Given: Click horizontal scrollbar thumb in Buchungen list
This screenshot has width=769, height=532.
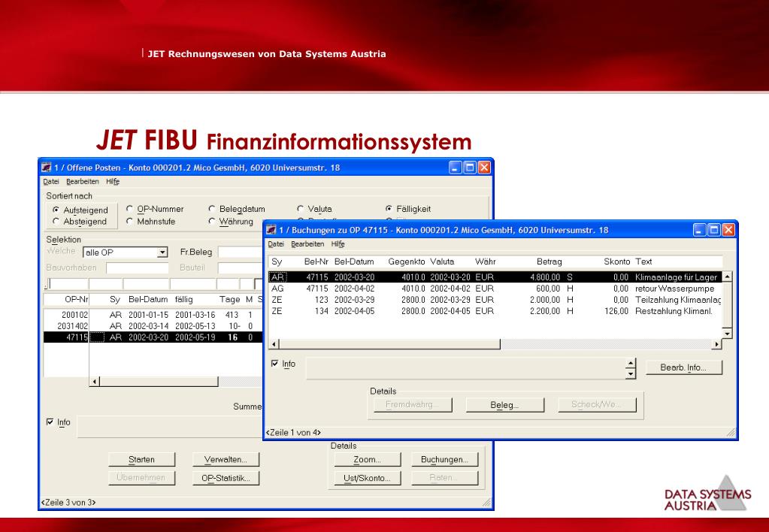Looking at the screenshot, I should 390,344.
